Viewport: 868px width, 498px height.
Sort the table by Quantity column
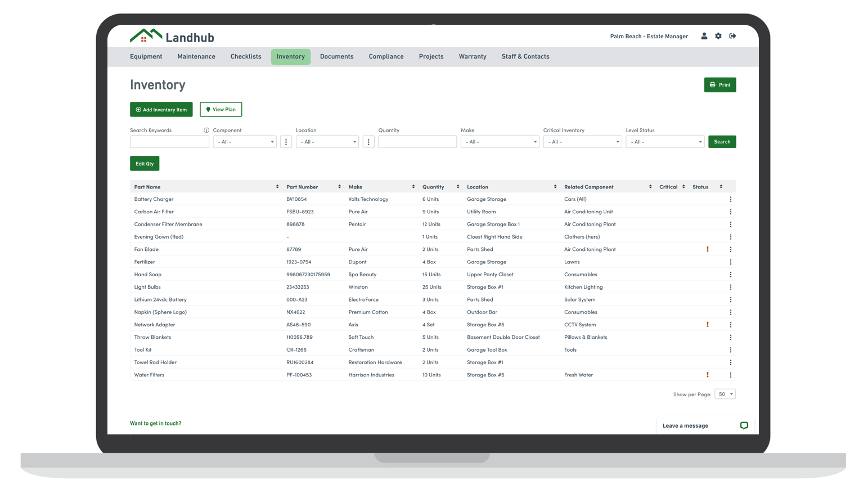(458, 187)
